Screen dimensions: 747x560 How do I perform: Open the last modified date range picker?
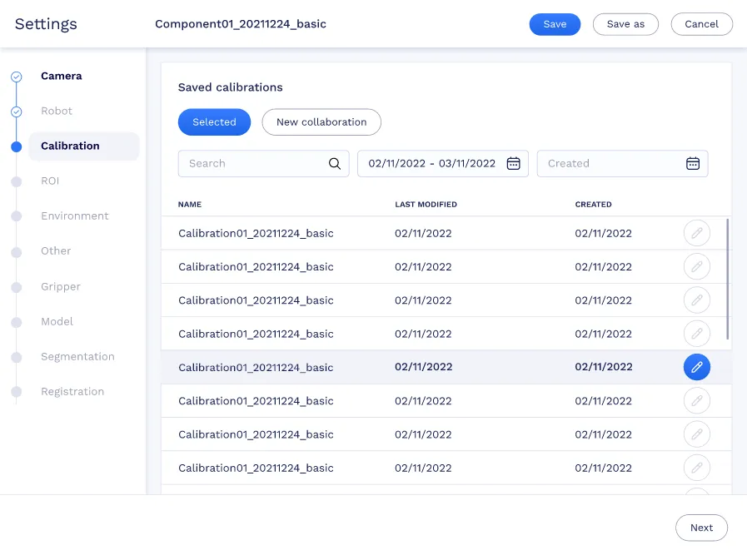[442, 163]
